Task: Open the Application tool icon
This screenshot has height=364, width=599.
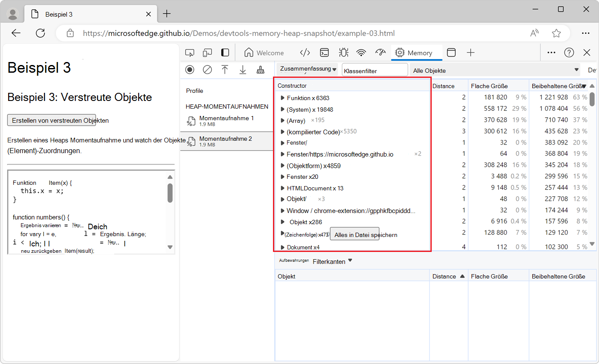Action: click(x=451, y=53)
